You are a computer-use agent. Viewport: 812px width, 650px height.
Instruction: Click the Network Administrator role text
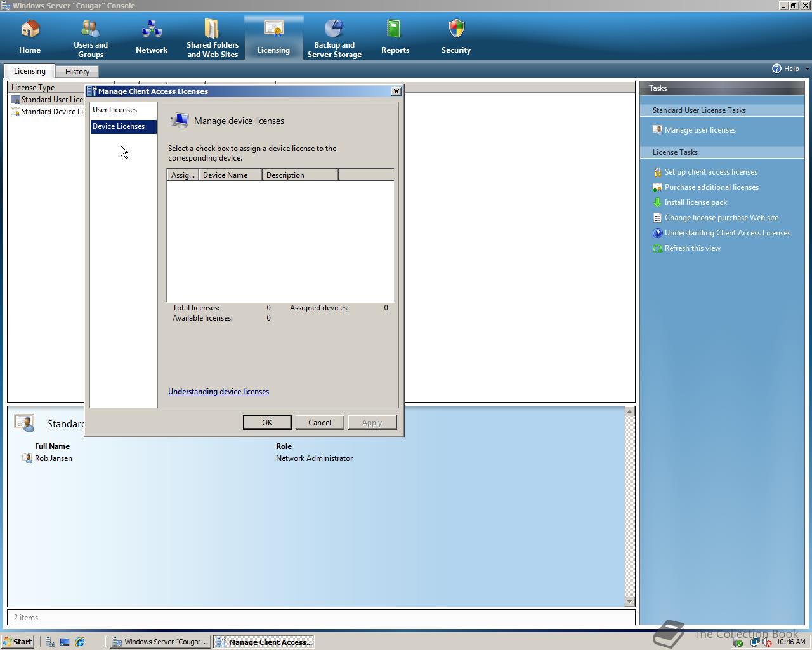coord(314,458)
